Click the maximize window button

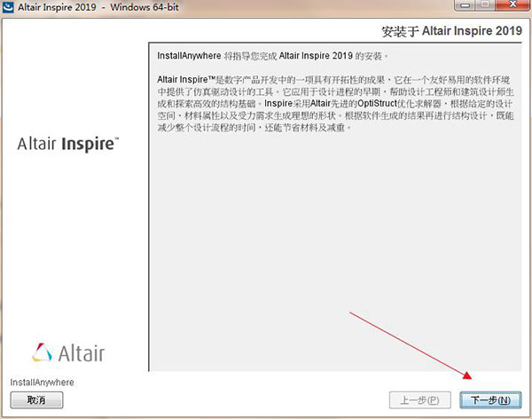point(486,5)
